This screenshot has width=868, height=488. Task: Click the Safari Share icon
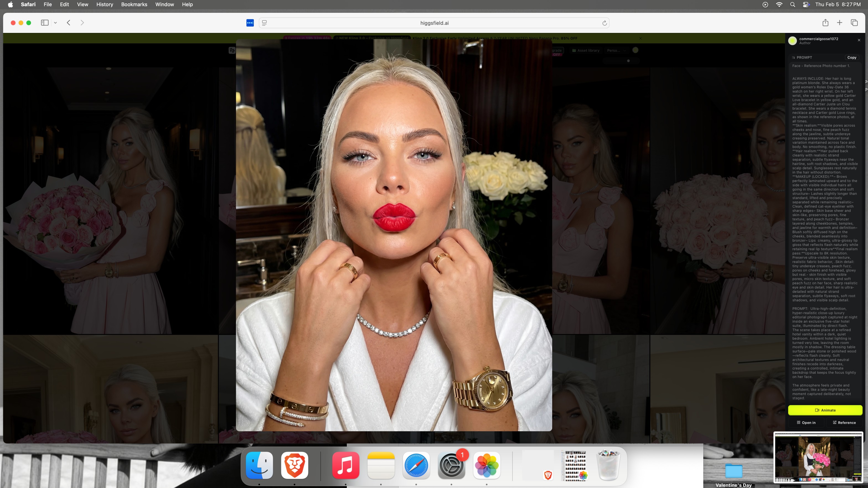point(825,23)
